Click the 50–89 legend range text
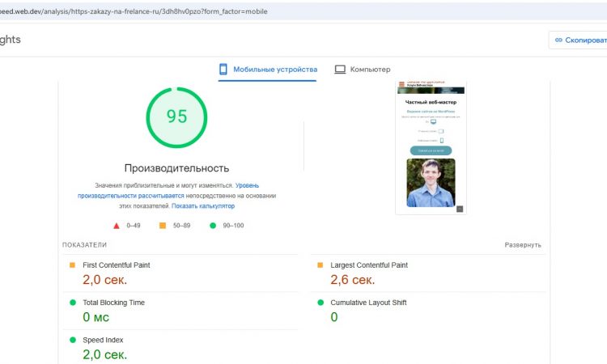 click(181, 226)
